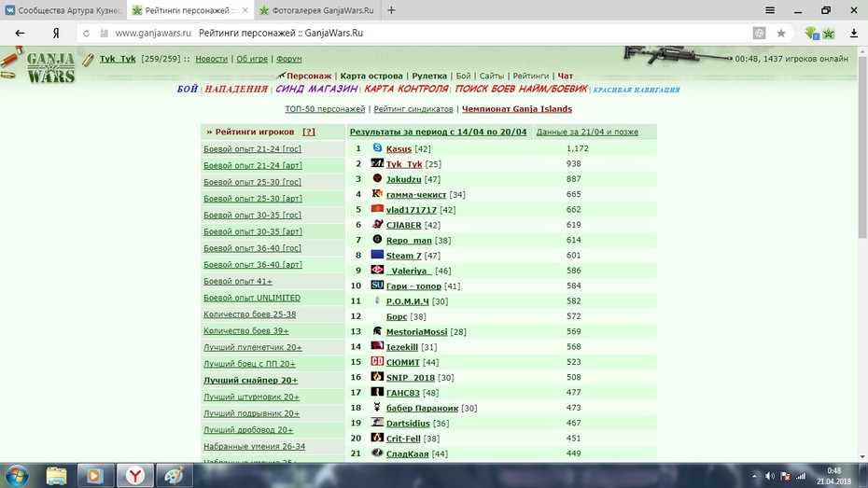Open the Dartsidius profile

click(408, 424)
